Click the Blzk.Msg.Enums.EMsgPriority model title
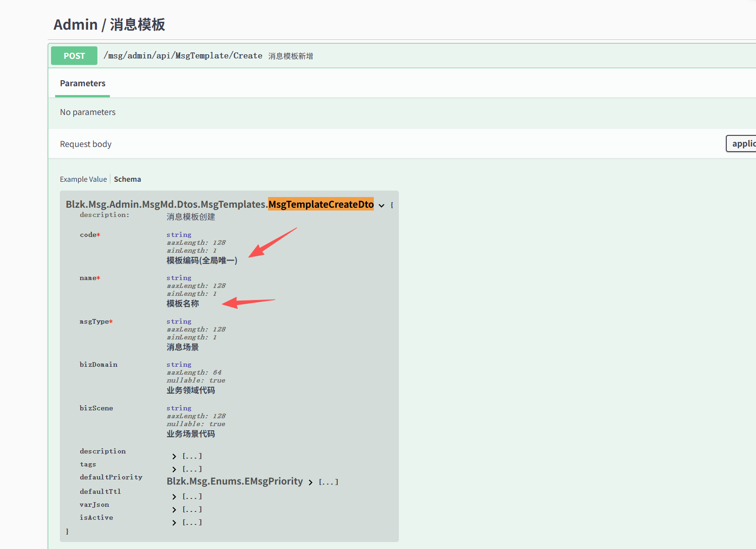This screenshot has height=549, width=756. point(235,481)
